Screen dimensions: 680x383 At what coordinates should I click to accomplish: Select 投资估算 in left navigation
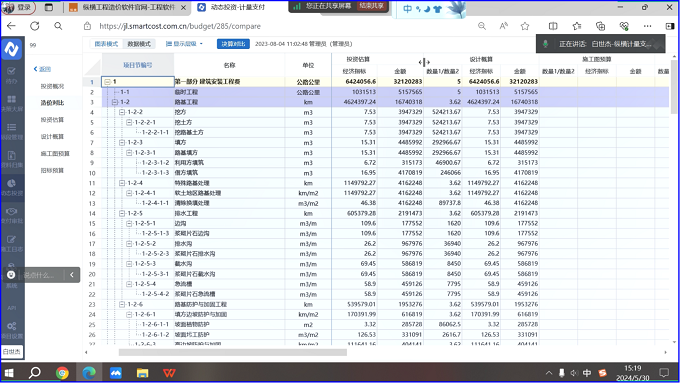pos(52,120)
